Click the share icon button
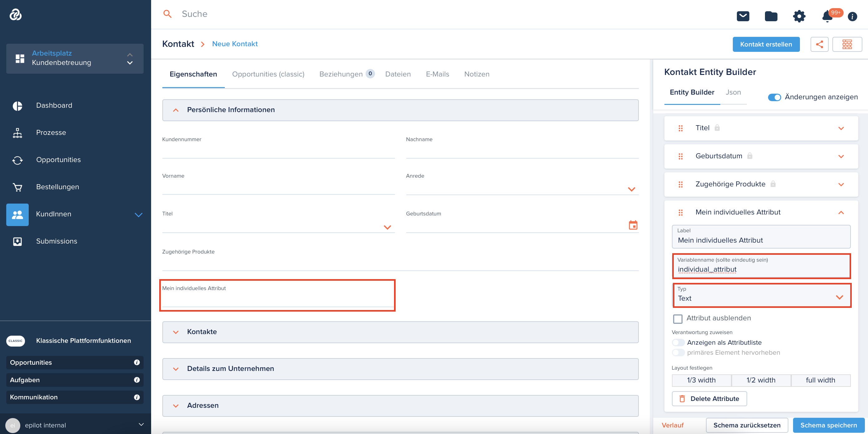 [x=819, y=44]
